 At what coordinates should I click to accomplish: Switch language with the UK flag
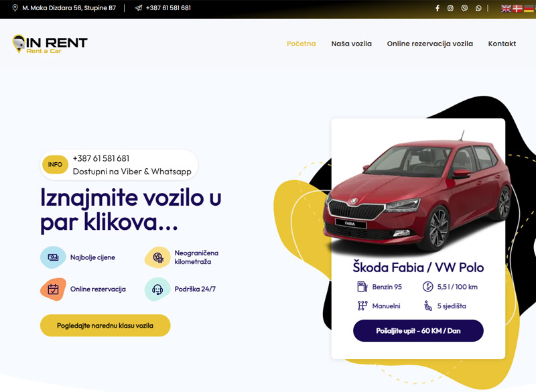[506, 9]
